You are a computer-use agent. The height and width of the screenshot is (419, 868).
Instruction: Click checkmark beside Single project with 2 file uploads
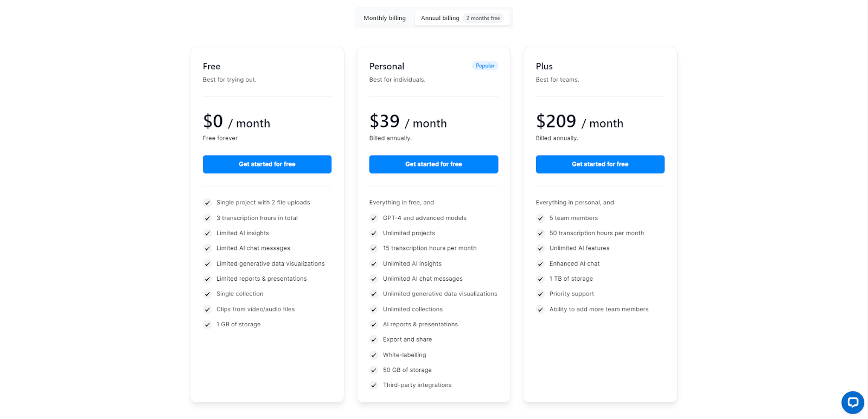click(207, 203)
